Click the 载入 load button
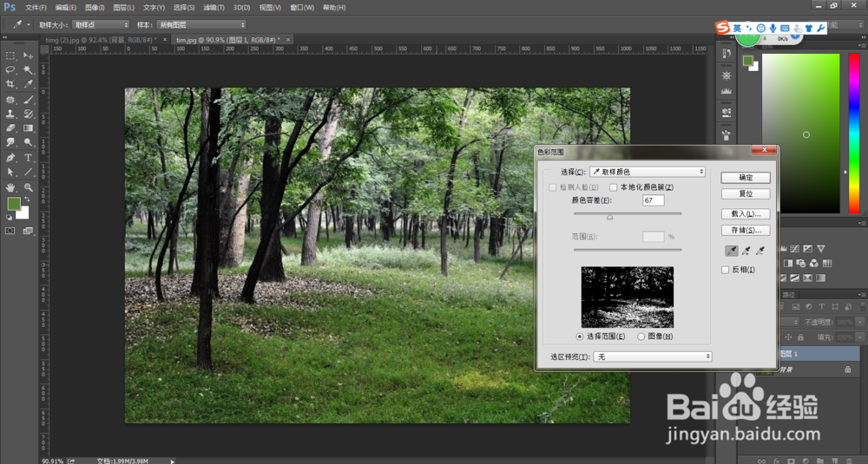 (746, 213)
